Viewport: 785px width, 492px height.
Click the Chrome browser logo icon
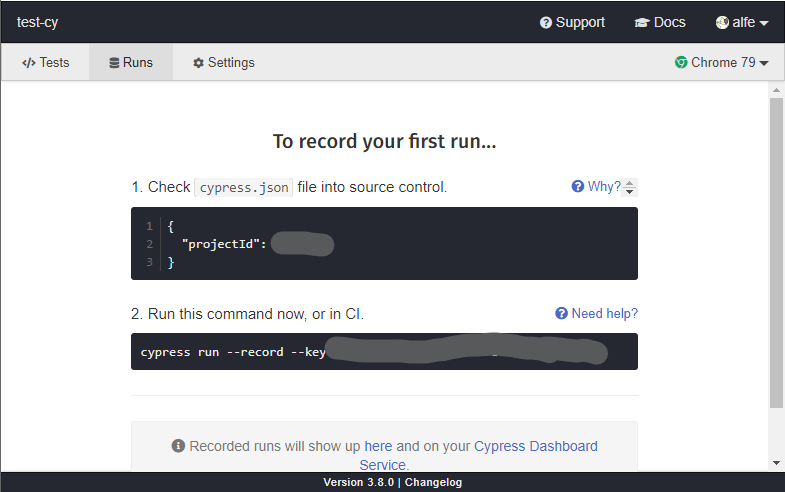pos(681,63)
